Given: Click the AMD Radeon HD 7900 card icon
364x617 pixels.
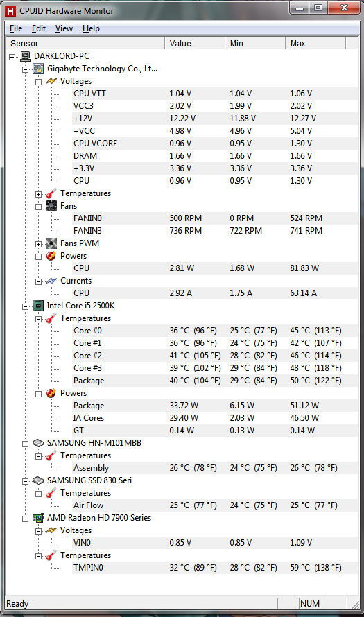Looking at the screenshot, I should point(38,518).
